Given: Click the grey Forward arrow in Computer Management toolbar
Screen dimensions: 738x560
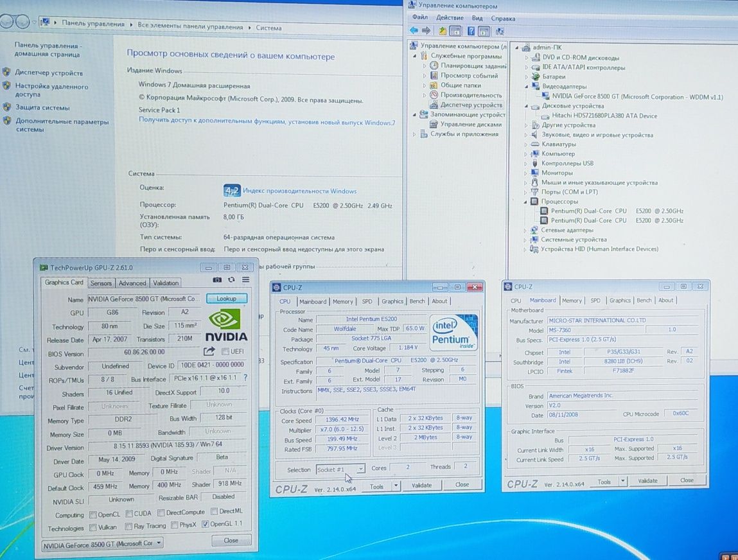Looking at the screenshot, I should [x=426, y=31].
